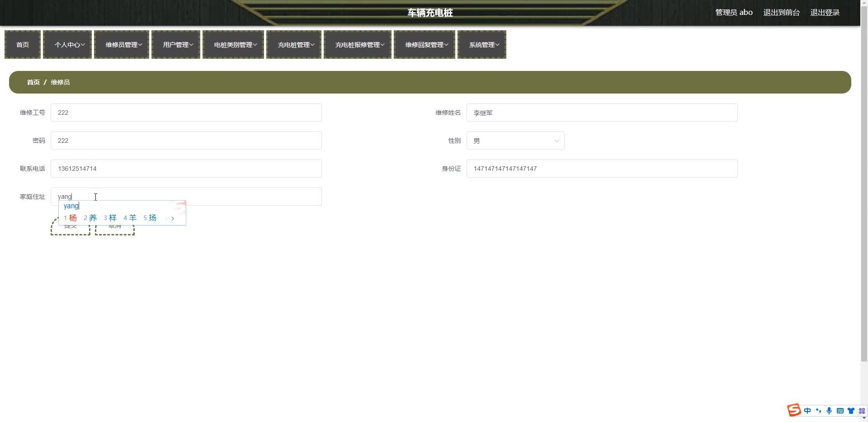Focus the 维修姓名 field with 李继军
This screenshot has height=422, width=868.
[x=602, y=113]
